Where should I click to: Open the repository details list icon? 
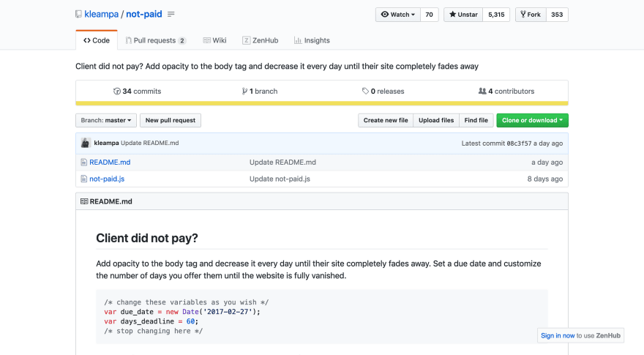pos(171,14)
